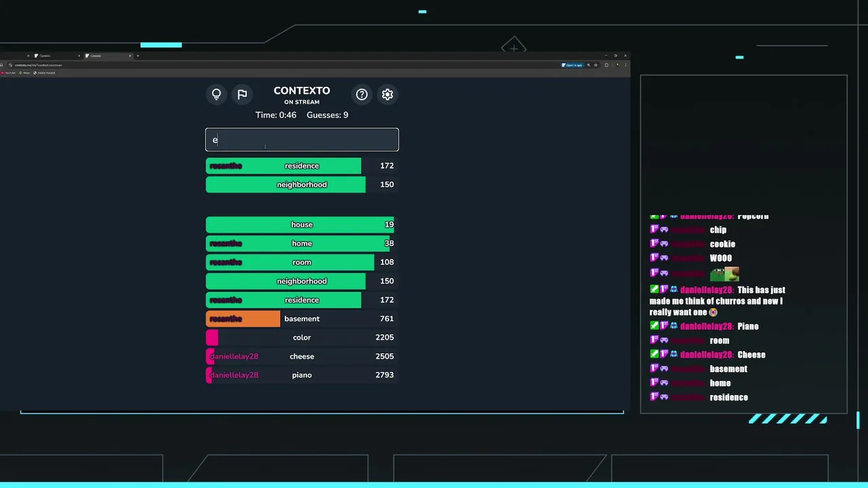Select the home guess row in game list
Screen dimensions: 868x488
point(302,243)
